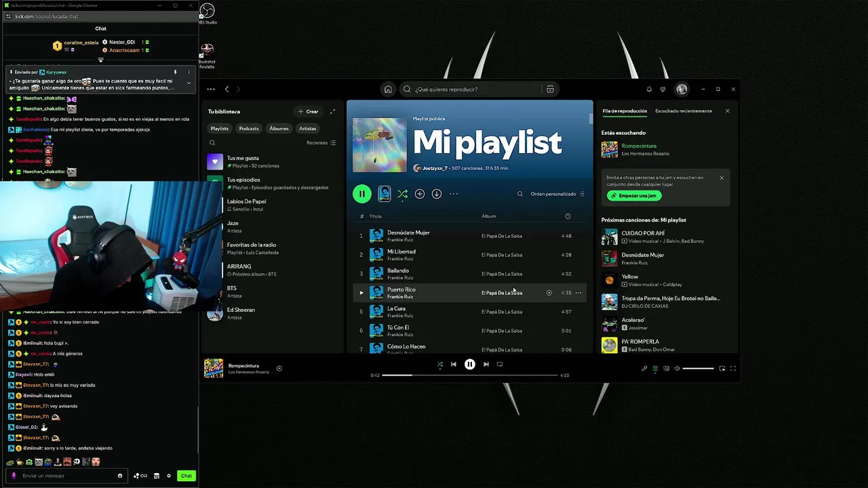Open Spotify notifications bell
Image resolution: width=868 pixels, height=488 pixels.
tap(649, 89)
